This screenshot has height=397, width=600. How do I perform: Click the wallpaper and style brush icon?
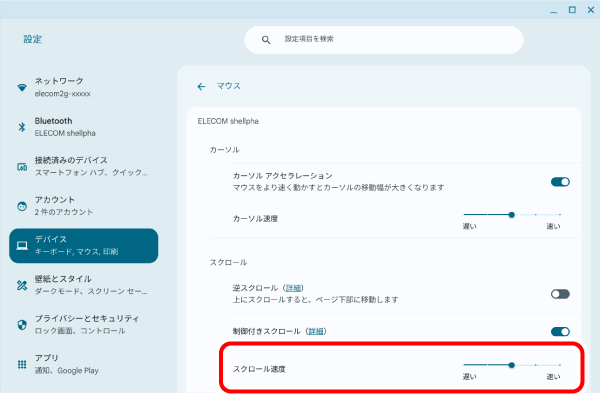pyautogui.click(x=22, y=285)
